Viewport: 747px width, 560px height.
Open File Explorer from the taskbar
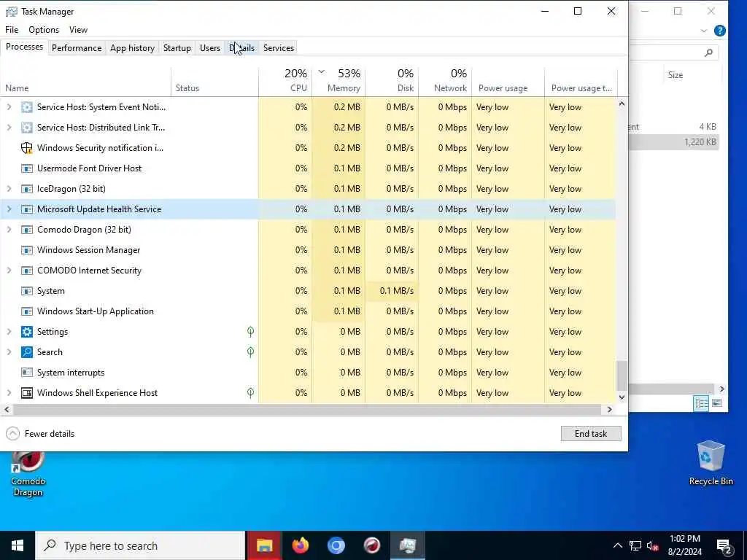pos(264,545)
